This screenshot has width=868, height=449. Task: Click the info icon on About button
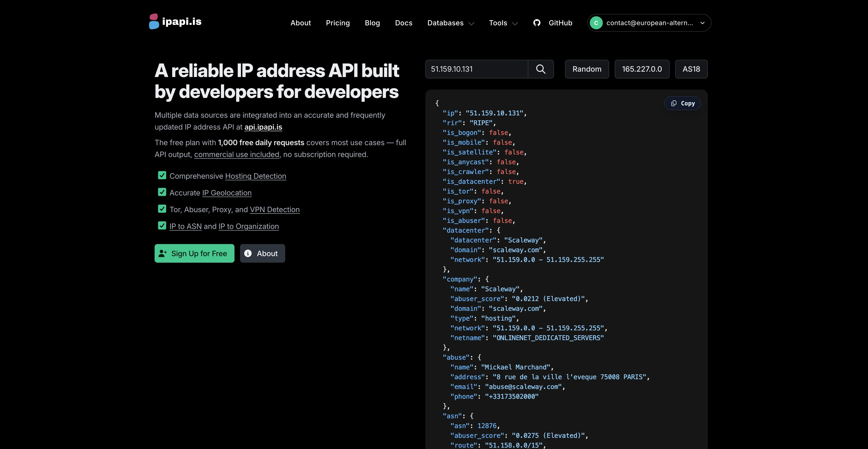click(248, 253)
